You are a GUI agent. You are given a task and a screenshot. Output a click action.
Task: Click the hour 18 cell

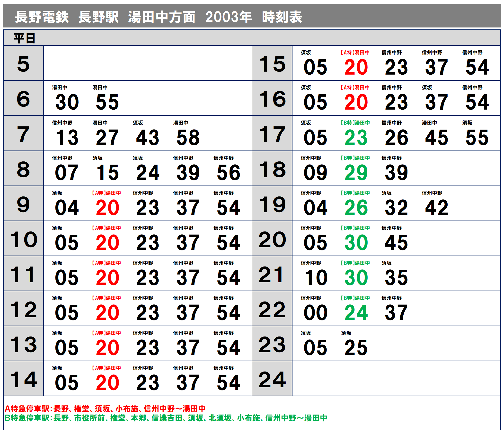coord(272,168)
